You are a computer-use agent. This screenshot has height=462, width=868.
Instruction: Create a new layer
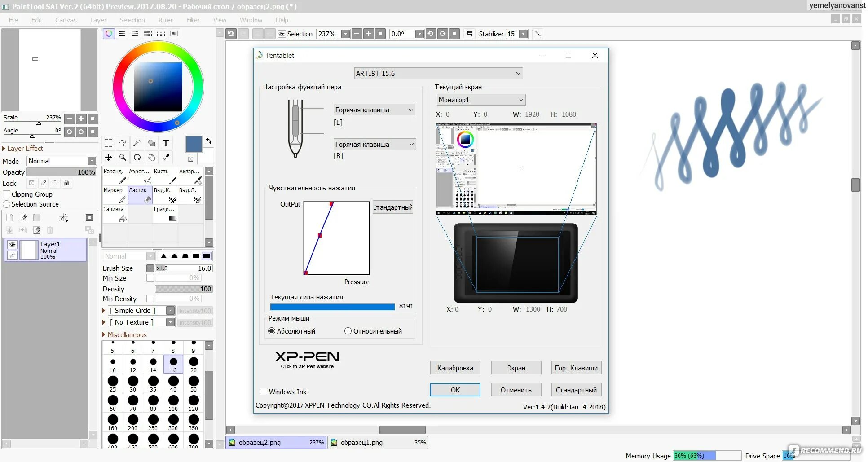[9, 218]
